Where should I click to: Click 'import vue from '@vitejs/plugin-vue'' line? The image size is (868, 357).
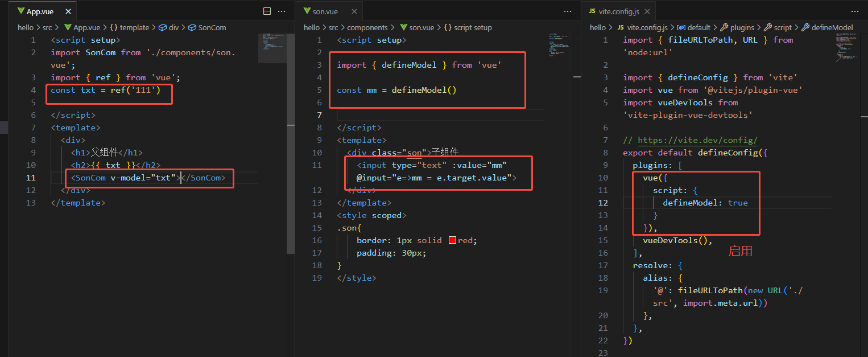point(713,90)
